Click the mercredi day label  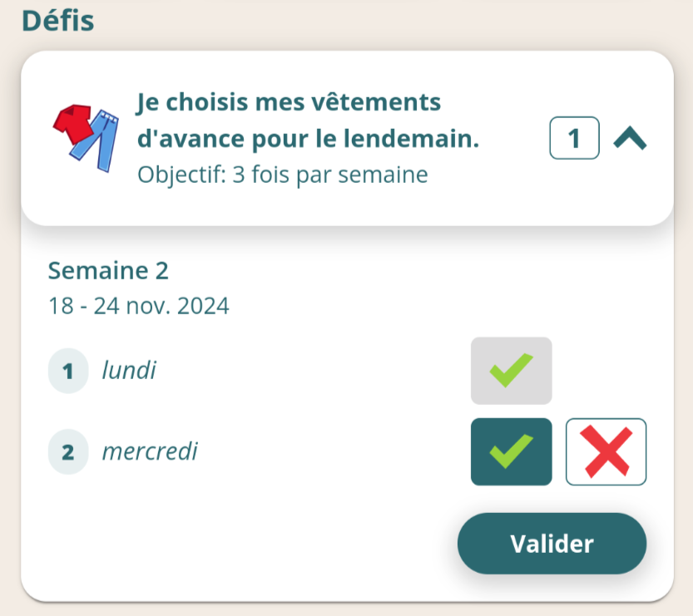tap(150, 451)
